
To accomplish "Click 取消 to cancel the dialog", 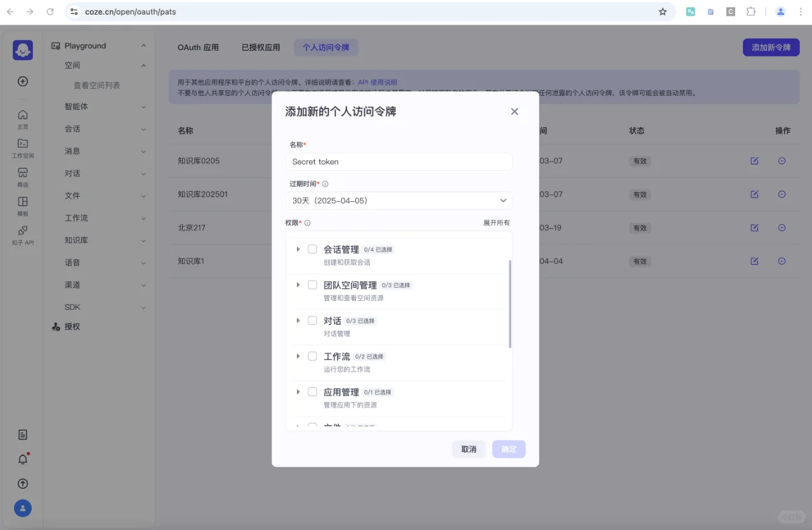I will (469, 449).
